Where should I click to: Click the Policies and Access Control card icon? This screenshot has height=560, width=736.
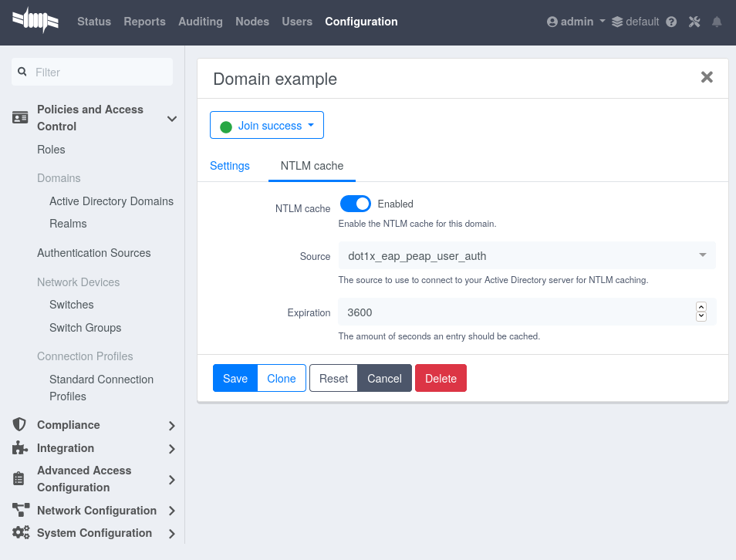(19, 117)
